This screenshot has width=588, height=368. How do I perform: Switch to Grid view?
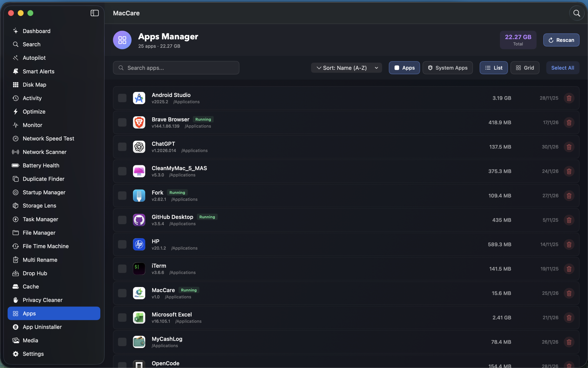pos(525,68)
